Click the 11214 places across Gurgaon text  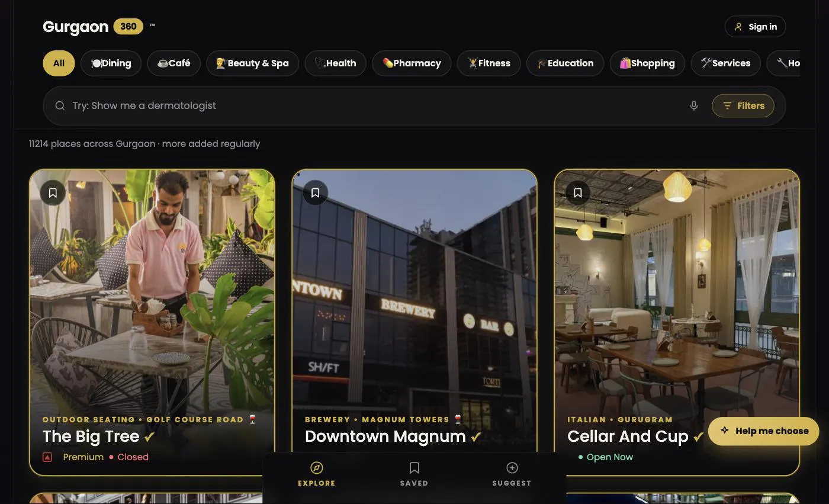tap(144, 143)
